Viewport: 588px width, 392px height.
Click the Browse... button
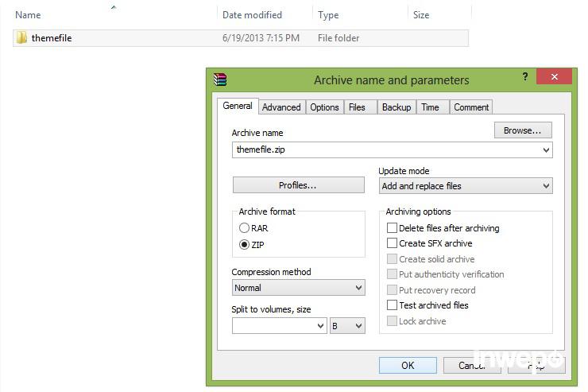click(x=522, y=130)
